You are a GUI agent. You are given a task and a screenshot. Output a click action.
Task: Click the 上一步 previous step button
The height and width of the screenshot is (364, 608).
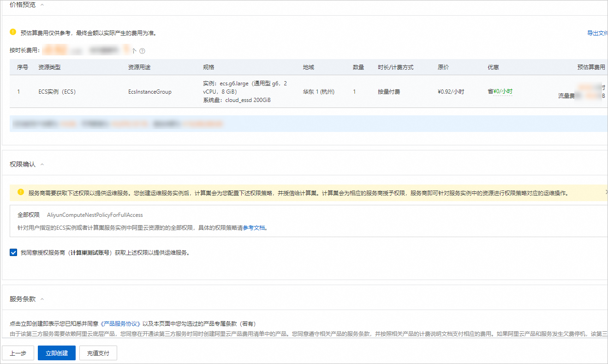click(x=18, y=353)
